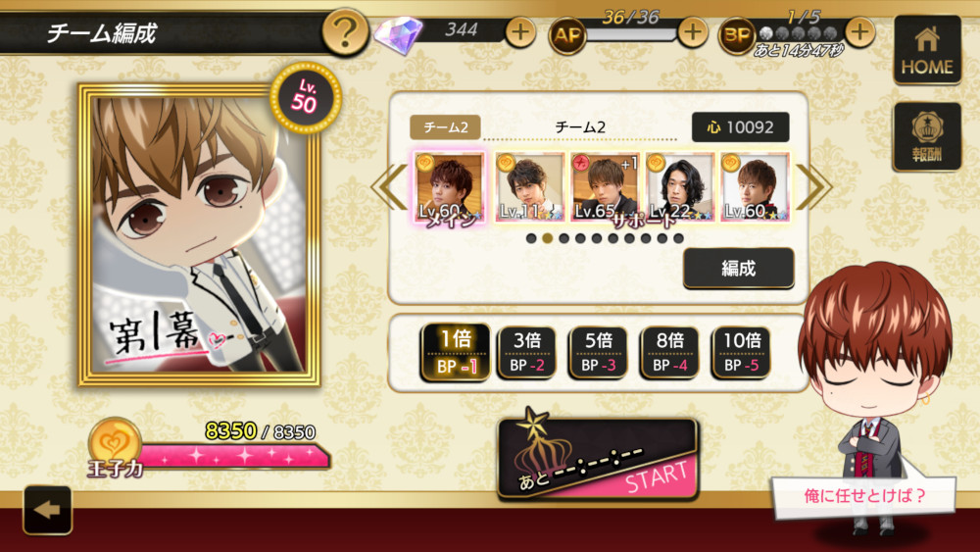Open the チーム2 team tab
The width and height of the screenshot is (980, 552).
tap(445, 126)
